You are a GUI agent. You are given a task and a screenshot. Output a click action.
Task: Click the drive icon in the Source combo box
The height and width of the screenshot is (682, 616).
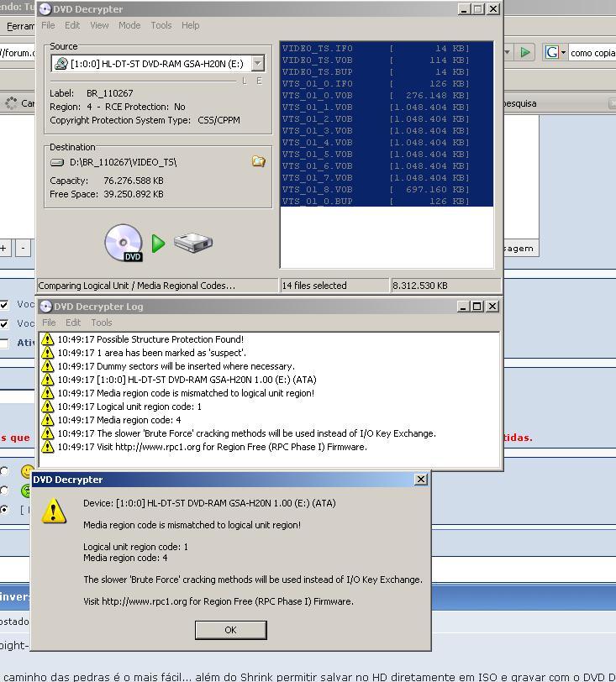pos(61,64)
